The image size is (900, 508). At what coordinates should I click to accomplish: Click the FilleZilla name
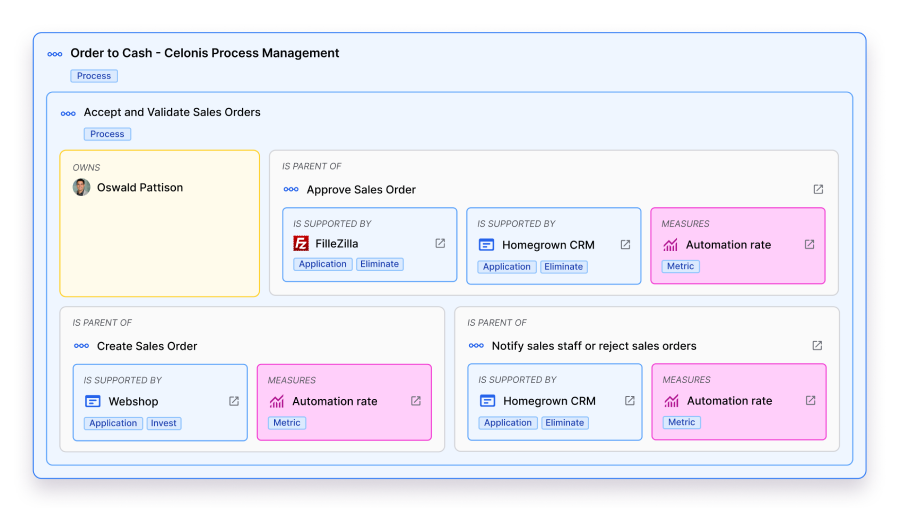(337, 244)
